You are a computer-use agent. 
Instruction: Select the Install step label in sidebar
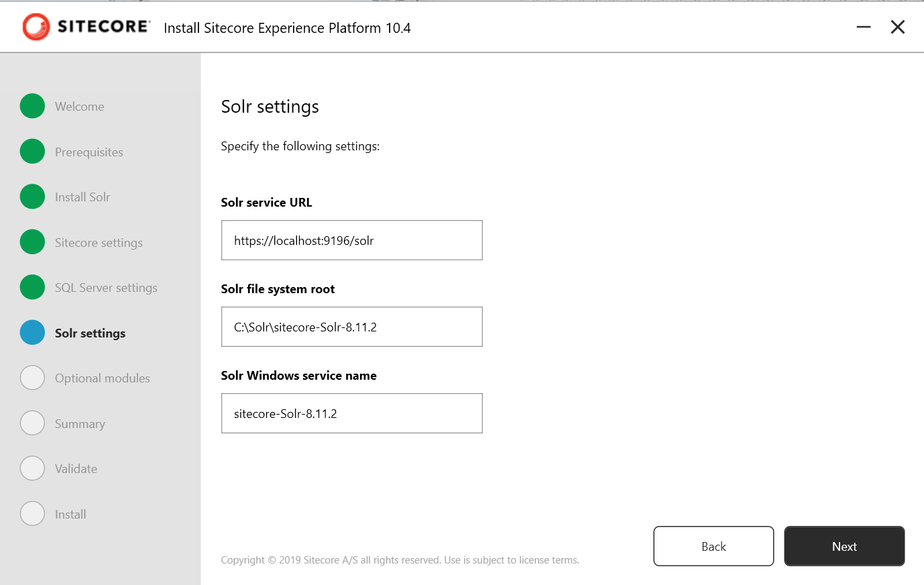[x=70, y=515]
